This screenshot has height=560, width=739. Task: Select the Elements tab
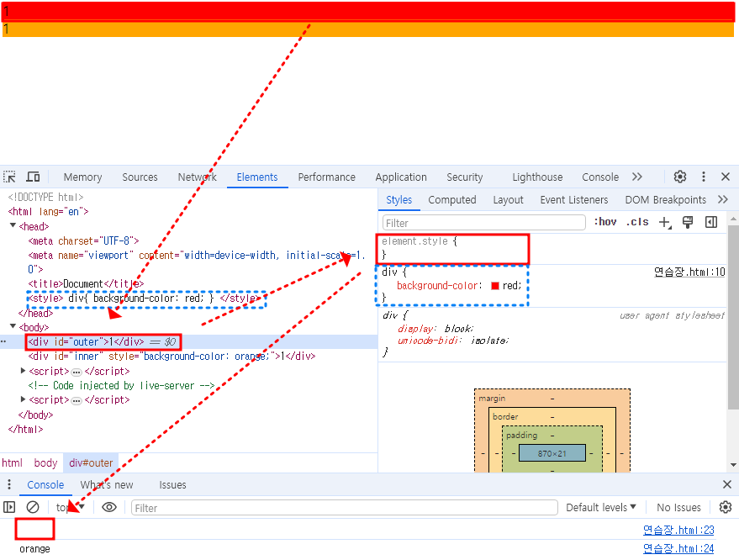(x=257, y=177)
